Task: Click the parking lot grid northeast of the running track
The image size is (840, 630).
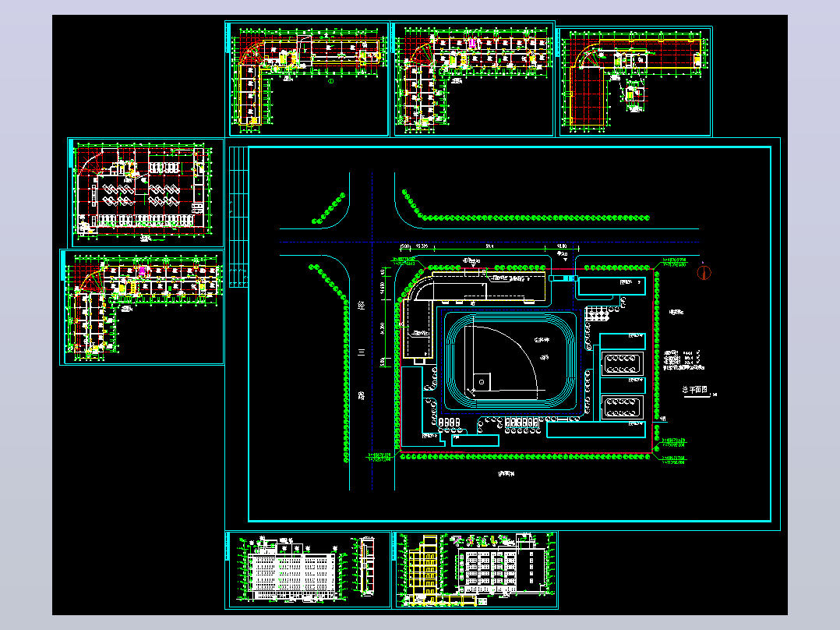Action: 598,313
